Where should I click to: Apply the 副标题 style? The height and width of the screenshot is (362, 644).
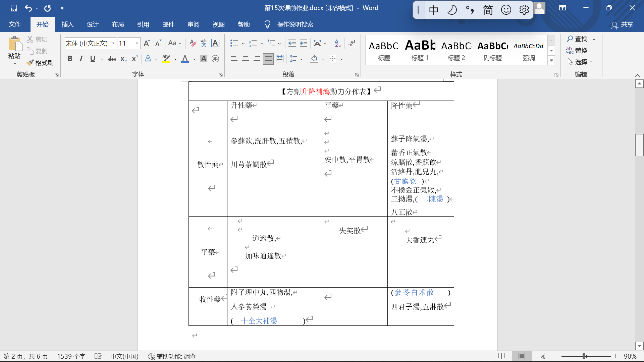[x=492, y=50]
